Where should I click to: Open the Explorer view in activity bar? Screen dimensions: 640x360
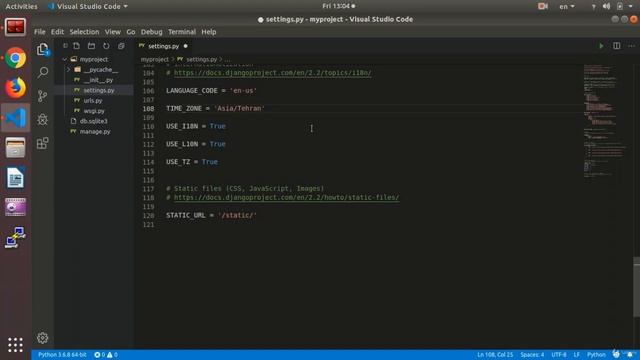[43, 49]
